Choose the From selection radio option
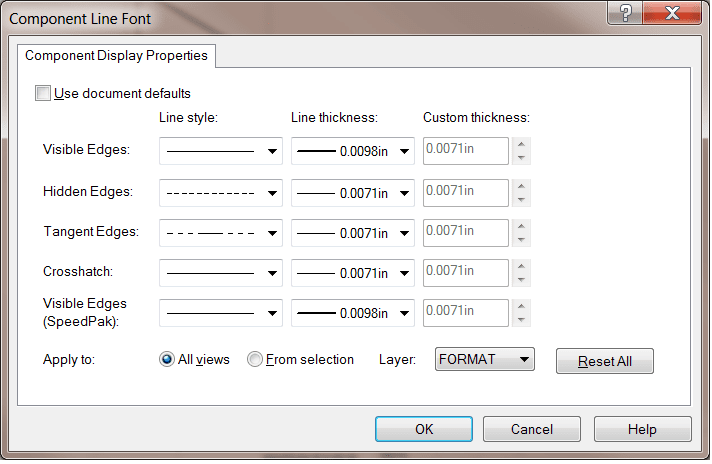 coord(255,360)
